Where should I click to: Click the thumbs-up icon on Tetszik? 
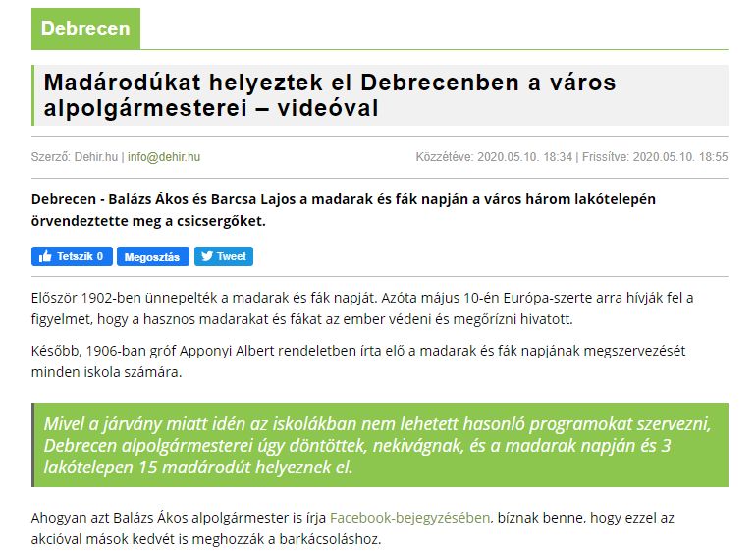pyautogui.click(x=45, y=256)
